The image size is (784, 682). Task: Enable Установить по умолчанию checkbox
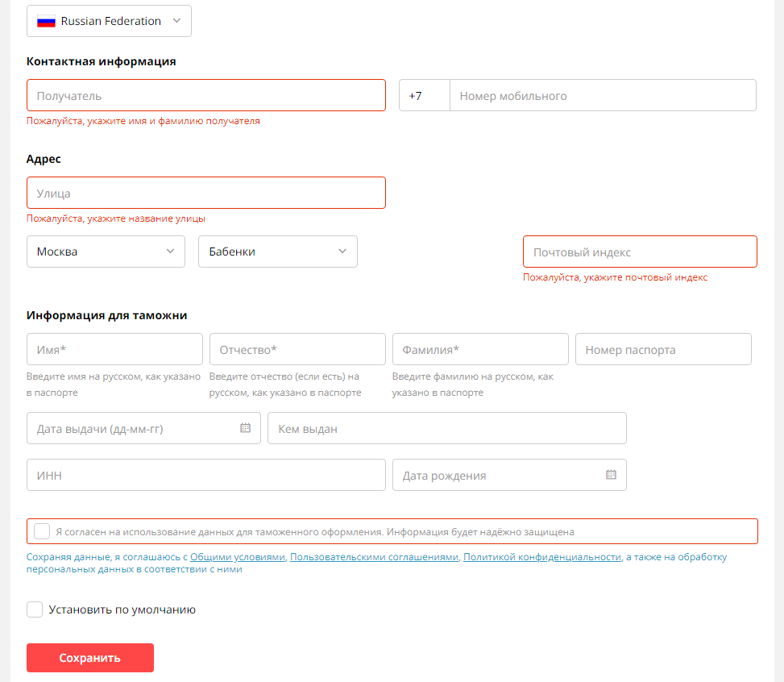pos(35,609)
